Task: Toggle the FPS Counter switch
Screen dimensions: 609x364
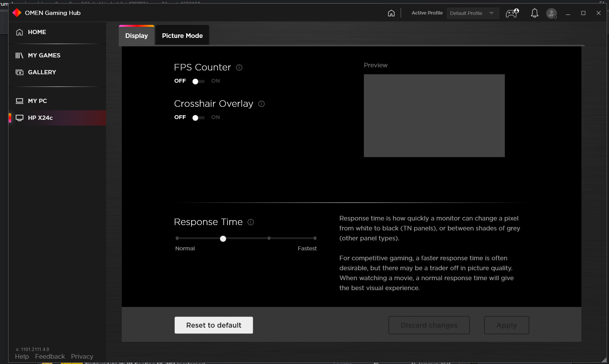Action: [198, 81]
